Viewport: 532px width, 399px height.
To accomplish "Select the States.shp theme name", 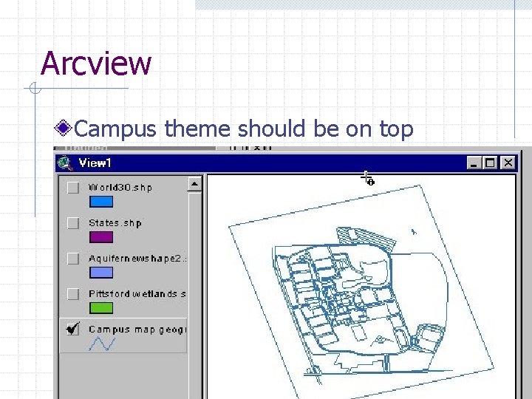I will pyautogui.click(x=115, y=223).
